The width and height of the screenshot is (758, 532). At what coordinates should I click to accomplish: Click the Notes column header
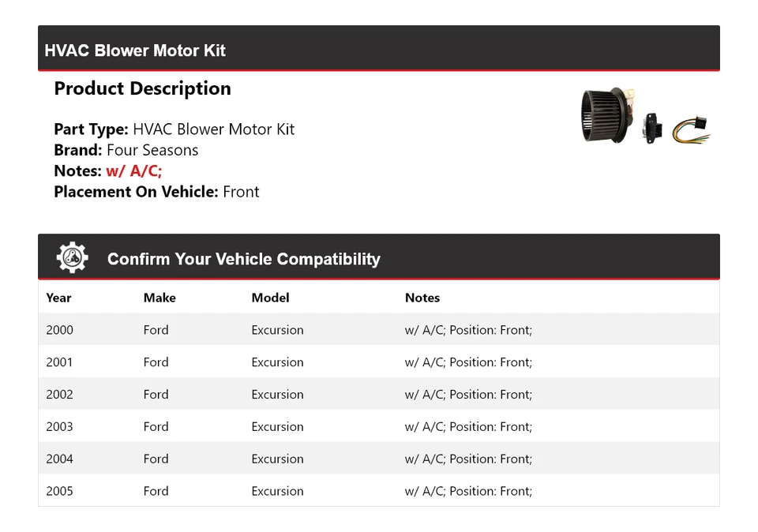click(422, 298)
